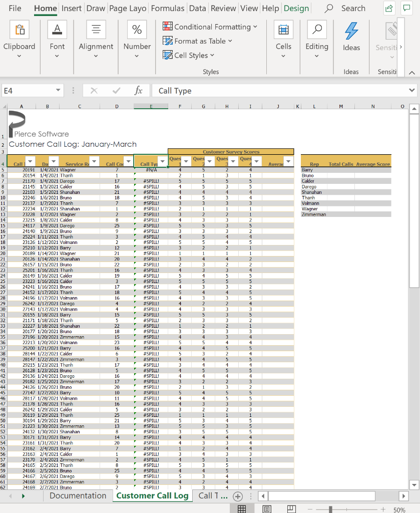Click the vertical scrollbar up arrow
Image resolution: width=420 pixels, height=513 pixels.
click(414, 109)
